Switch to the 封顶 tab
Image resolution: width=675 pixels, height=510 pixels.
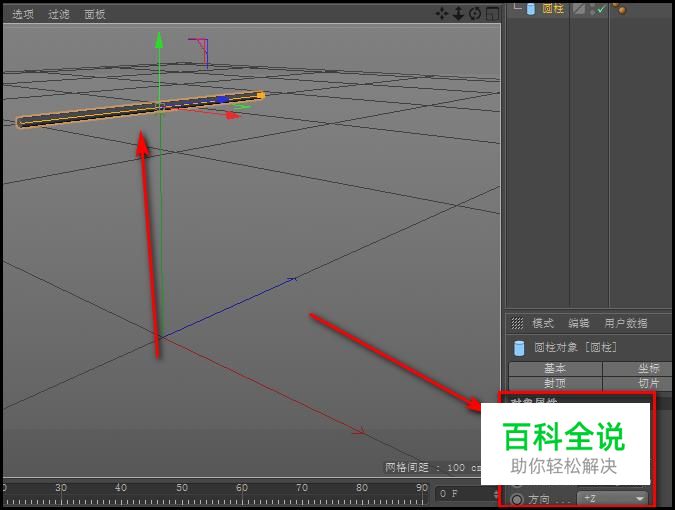(x=555, y=383)
